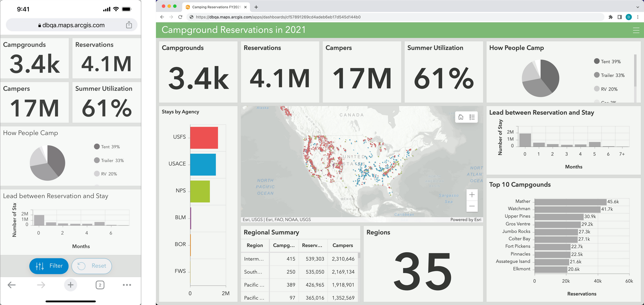644x305 pixels.
Task: Expand Chrome tab search chevron
Action: click(x=637, y=7)
